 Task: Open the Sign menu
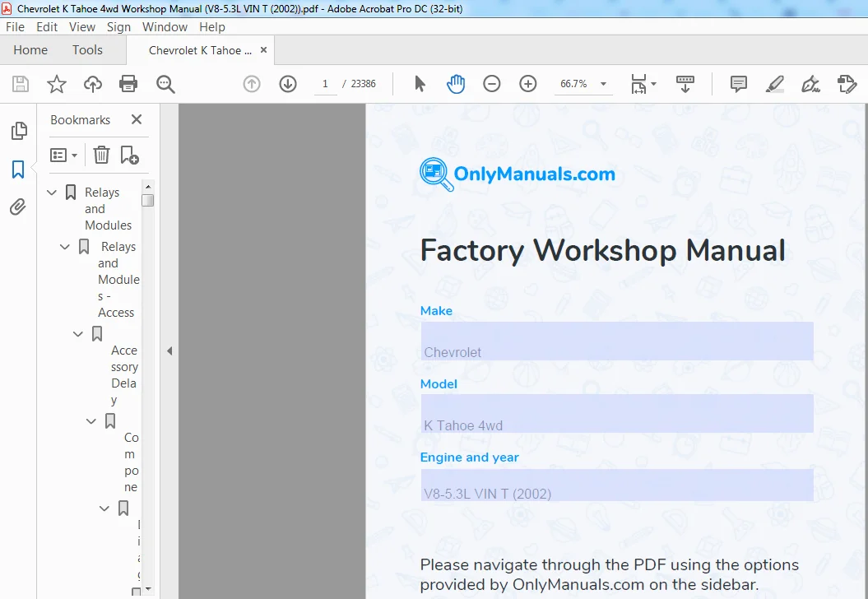click(118, 27)
